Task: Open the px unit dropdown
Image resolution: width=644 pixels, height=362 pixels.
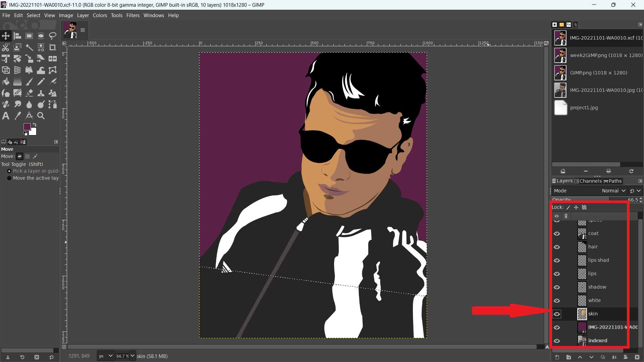Action: click(106, 356)
